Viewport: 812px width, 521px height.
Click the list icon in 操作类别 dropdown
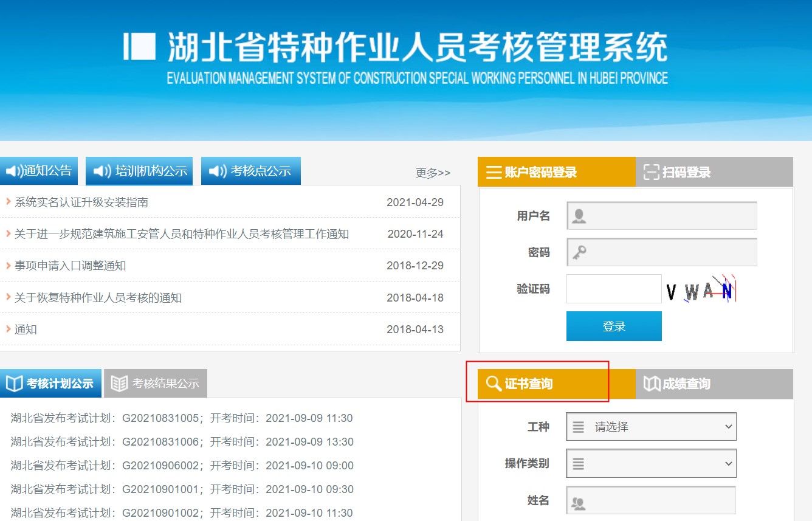tap(579, 464)
